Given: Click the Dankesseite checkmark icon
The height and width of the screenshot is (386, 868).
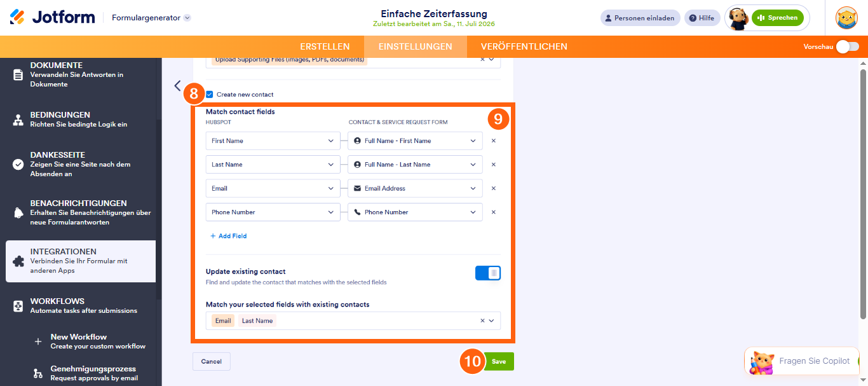Looking at the screenshot, I should coord(18,164).
